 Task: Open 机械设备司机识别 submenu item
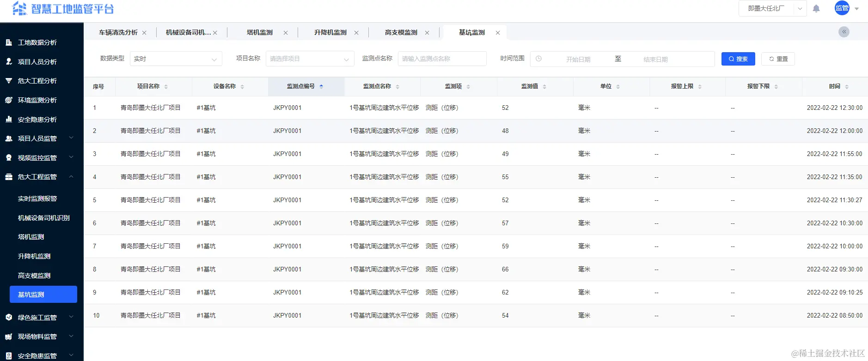pyautogui.click(x=44, y=218)
